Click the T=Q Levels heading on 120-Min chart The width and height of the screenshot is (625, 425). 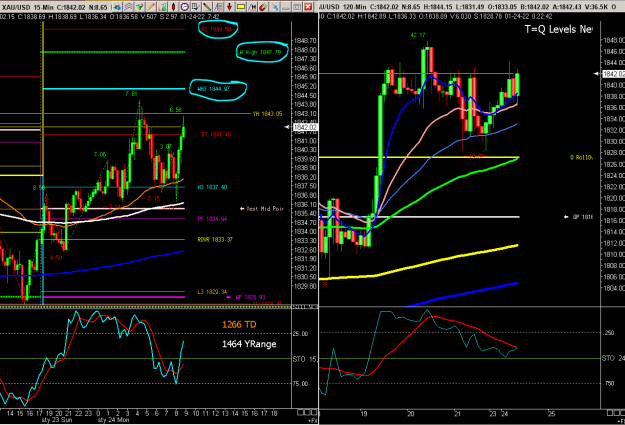(x=558, y=29)
